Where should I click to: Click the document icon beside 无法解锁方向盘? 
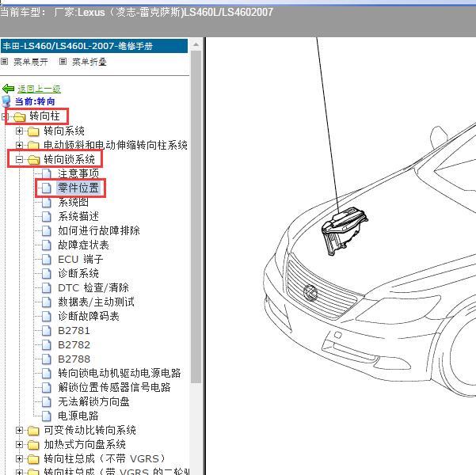coord(47,402)
